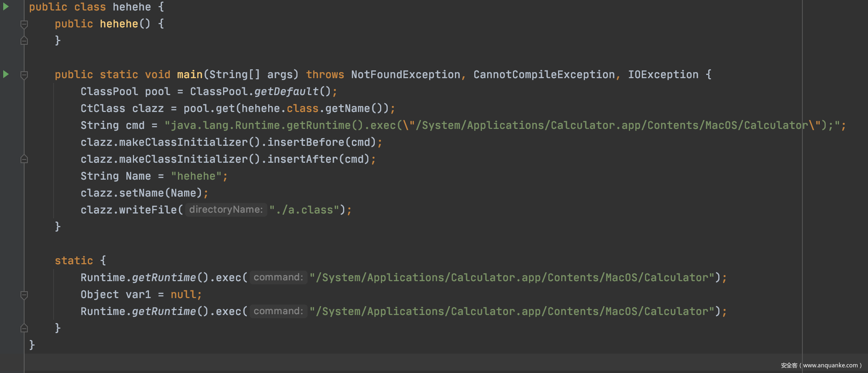
Task: Click fold end marker at static block closing brace
Action: pyautogui.click(x=24, y=328)
